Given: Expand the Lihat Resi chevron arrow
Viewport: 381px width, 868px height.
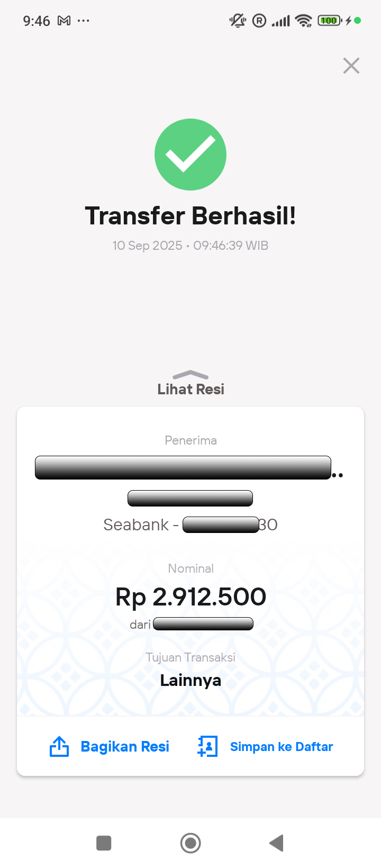Looking at the screenshot, I should tap(190, 375).
